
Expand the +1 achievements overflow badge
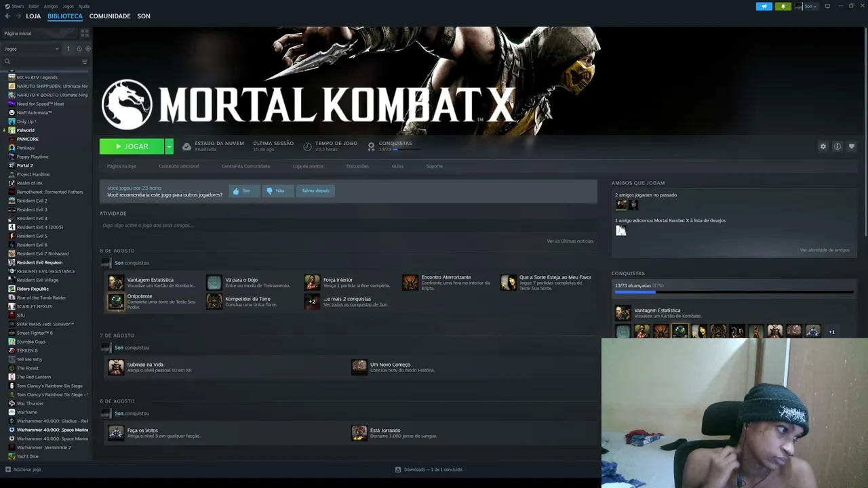(832, 332)
